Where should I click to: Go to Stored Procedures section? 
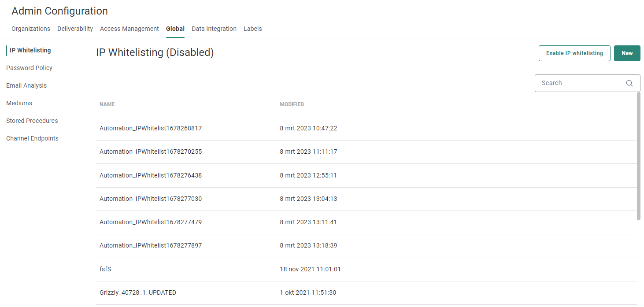pos(32,121)
